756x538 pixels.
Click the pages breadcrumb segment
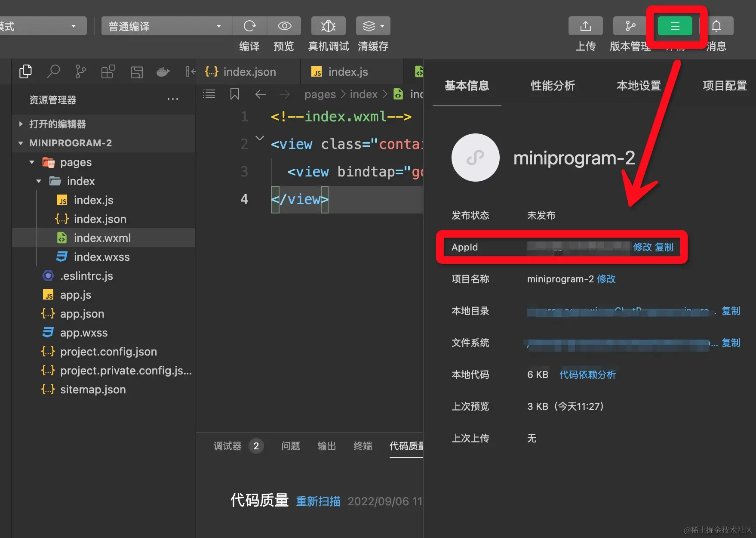tap(320, 94)
